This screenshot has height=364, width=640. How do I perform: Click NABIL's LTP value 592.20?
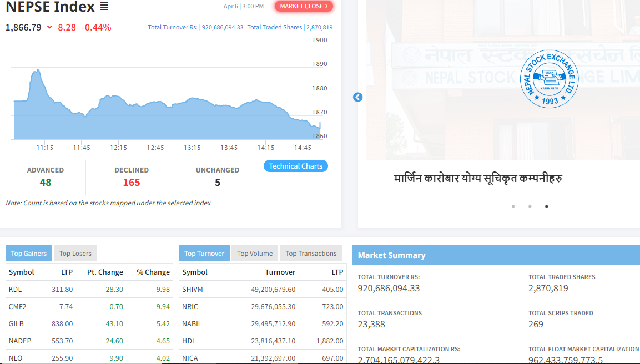[x=332, y=323]
